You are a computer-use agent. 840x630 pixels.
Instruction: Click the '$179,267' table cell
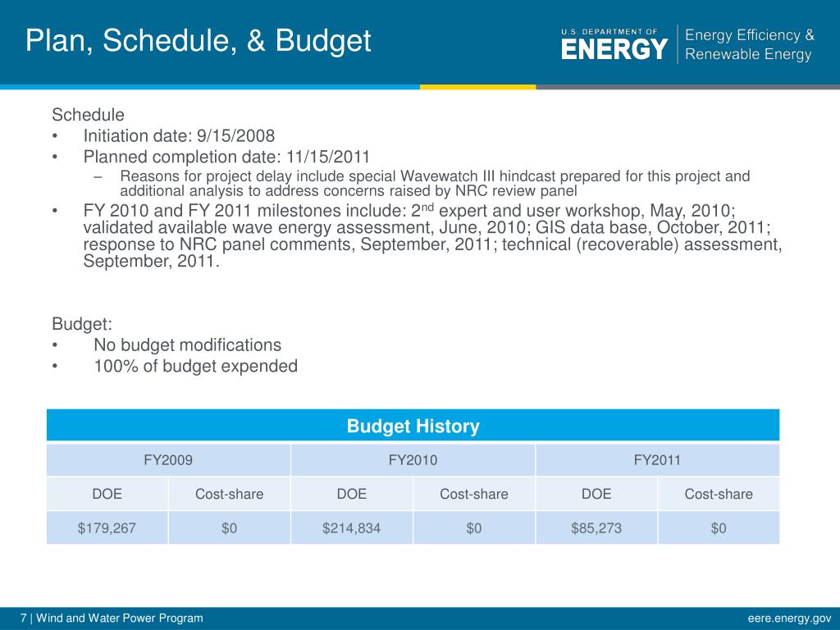point(107,528)
